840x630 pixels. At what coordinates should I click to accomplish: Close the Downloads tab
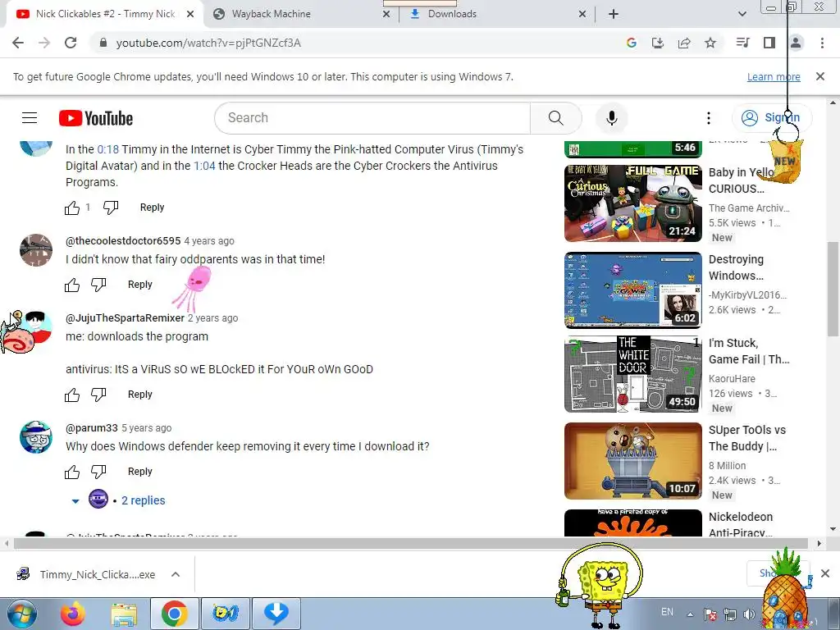click(582, 15)
